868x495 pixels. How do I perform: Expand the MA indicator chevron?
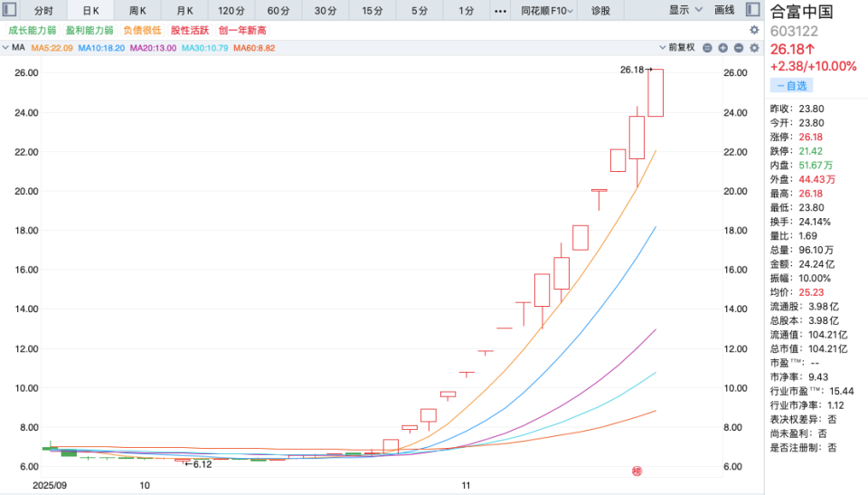pos(5,48)
